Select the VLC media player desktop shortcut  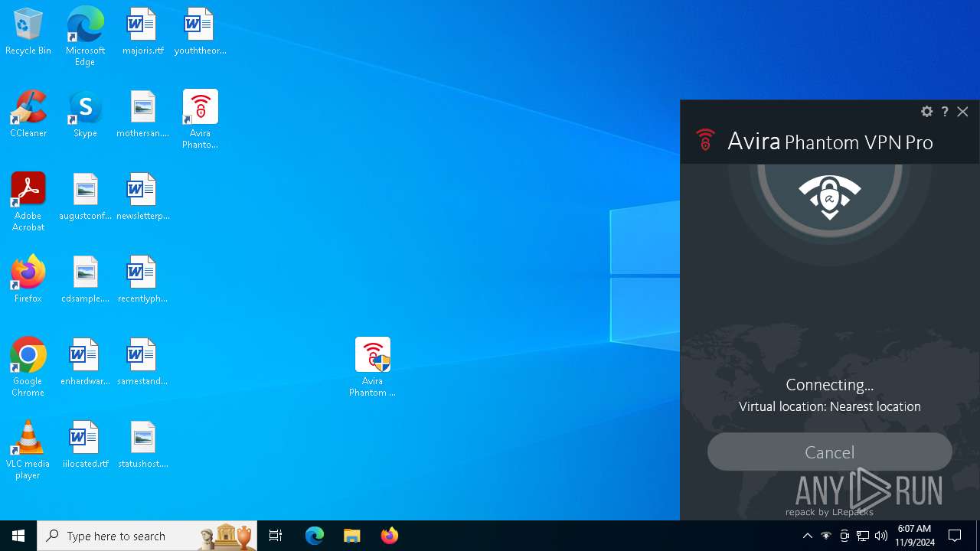click(28, 450)
